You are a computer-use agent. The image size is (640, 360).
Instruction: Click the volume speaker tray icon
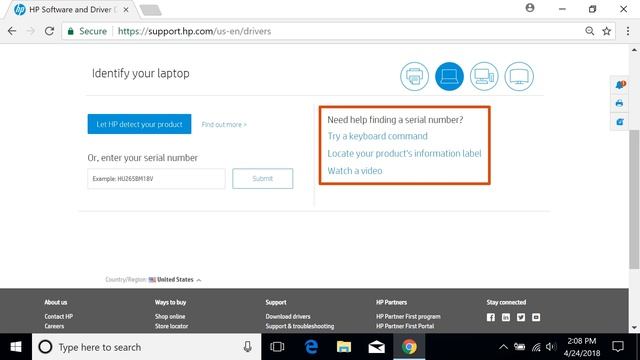[x=551, y=347]
